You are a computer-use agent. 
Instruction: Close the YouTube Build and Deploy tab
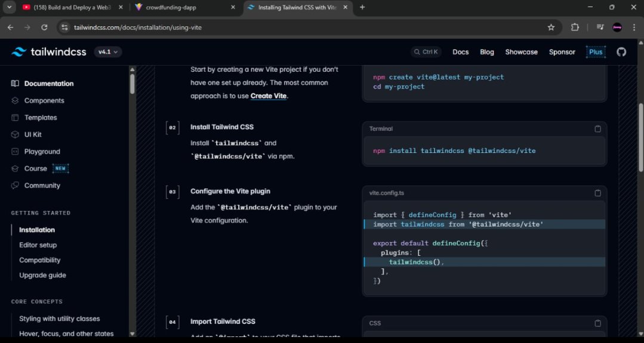click(121, 7)
